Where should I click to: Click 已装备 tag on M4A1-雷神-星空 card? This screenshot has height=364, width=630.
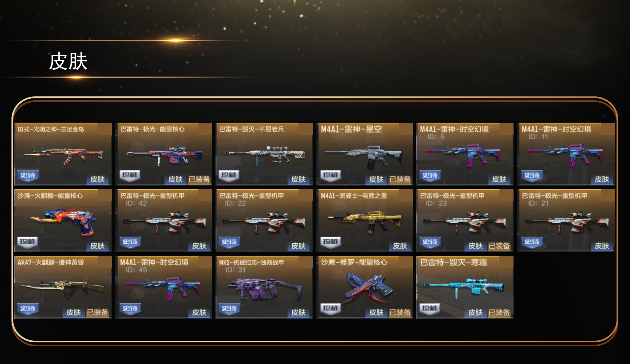pos(400,179)
